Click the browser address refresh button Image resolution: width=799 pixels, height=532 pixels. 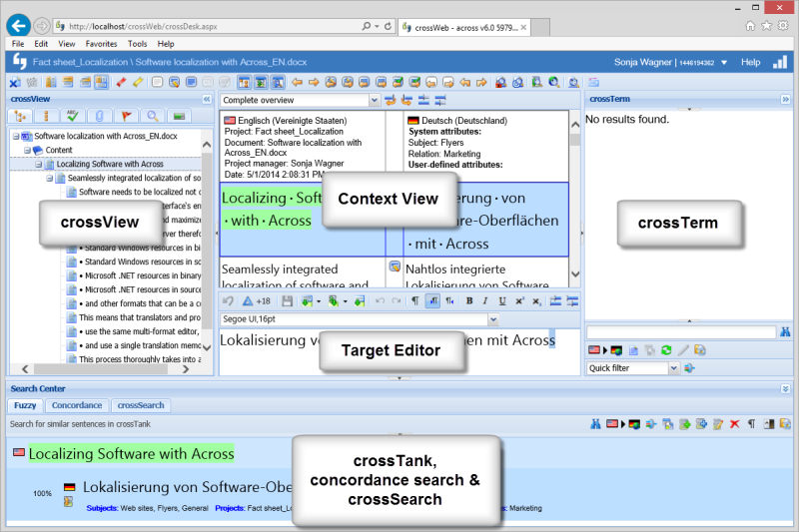(x=388, y=26)
